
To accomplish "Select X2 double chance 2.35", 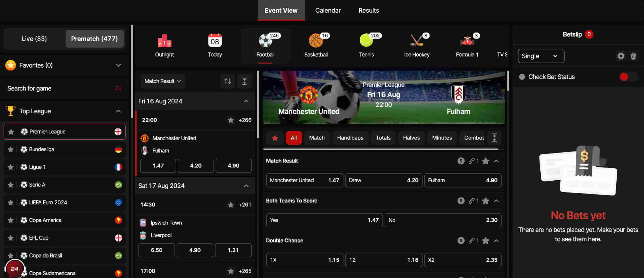I will 462,260.
